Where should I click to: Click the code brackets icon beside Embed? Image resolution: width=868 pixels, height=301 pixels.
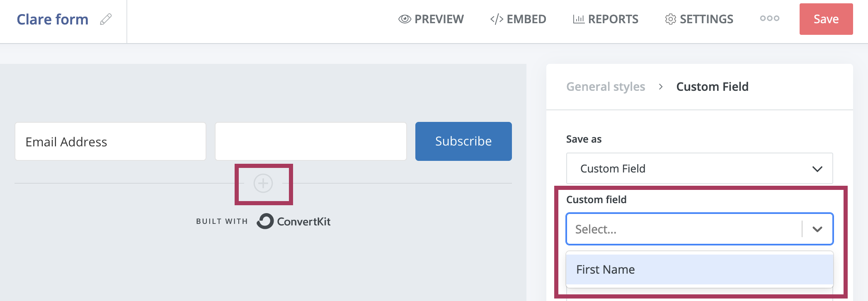(x=497, y=19)
